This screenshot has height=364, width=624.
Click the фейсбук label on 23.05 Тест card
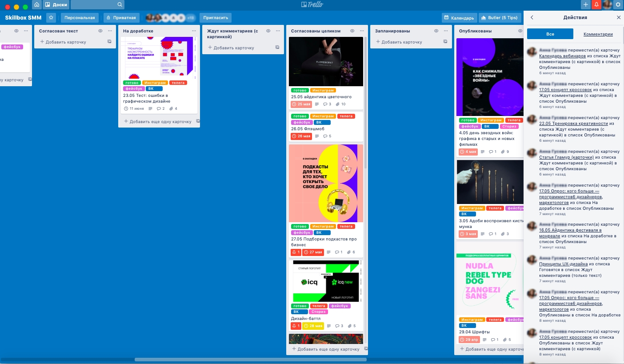pos(134,88)
